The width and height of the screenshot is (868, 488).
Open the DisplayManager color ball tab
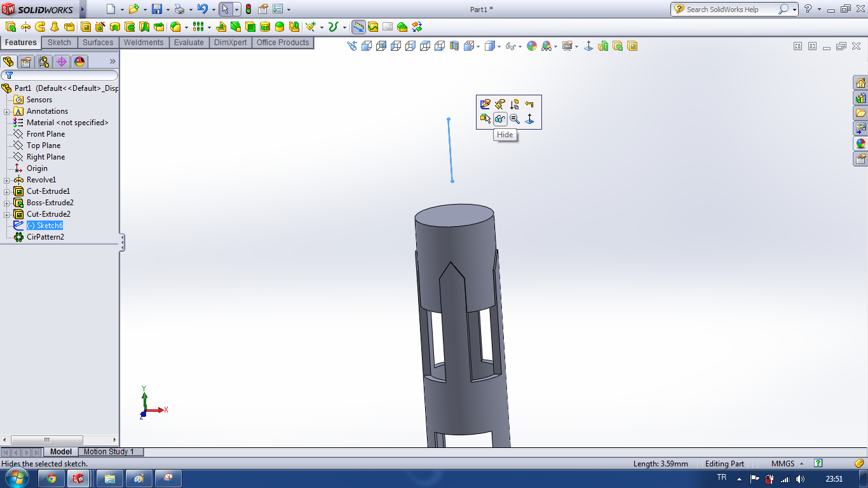(x=79, y=62)
